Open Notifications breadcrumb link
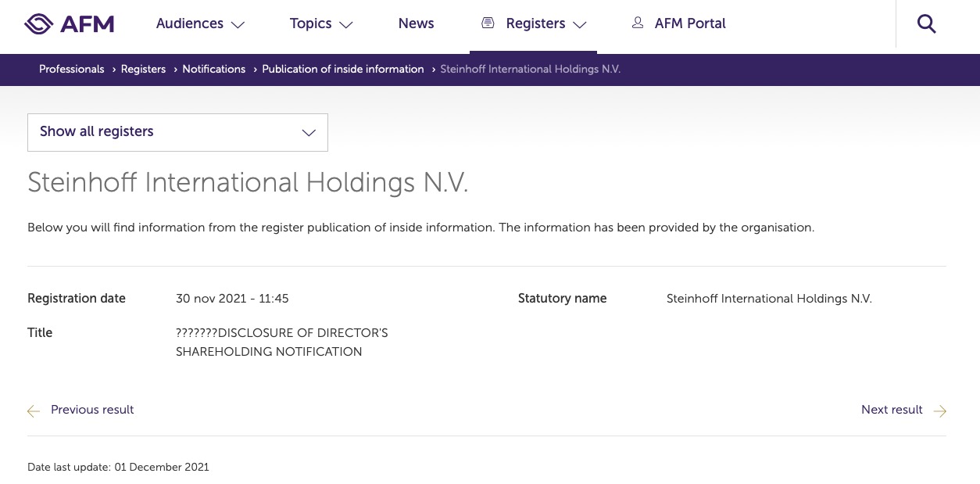This screenshot has width=980, height=484. point(214,69)
